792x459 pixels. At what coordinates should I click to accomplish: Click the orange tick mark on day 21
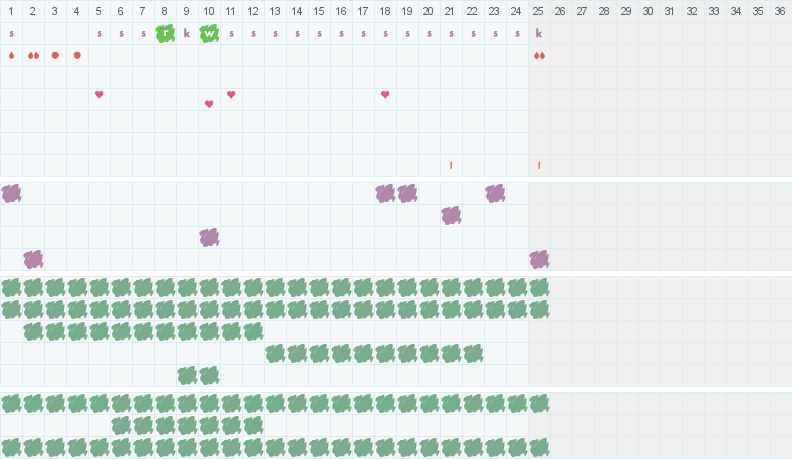click(451, 165)
